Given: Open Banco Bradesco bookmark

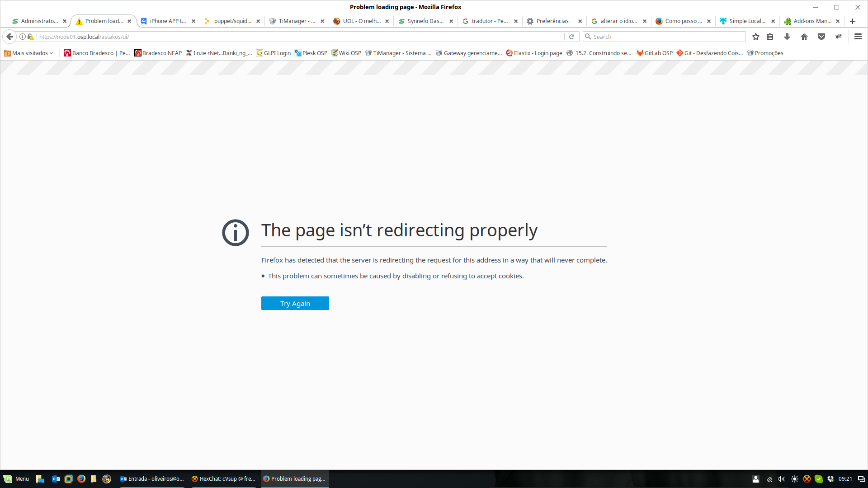Looking at the screenshot, I should pyautogui.click(x=97, y=53).
